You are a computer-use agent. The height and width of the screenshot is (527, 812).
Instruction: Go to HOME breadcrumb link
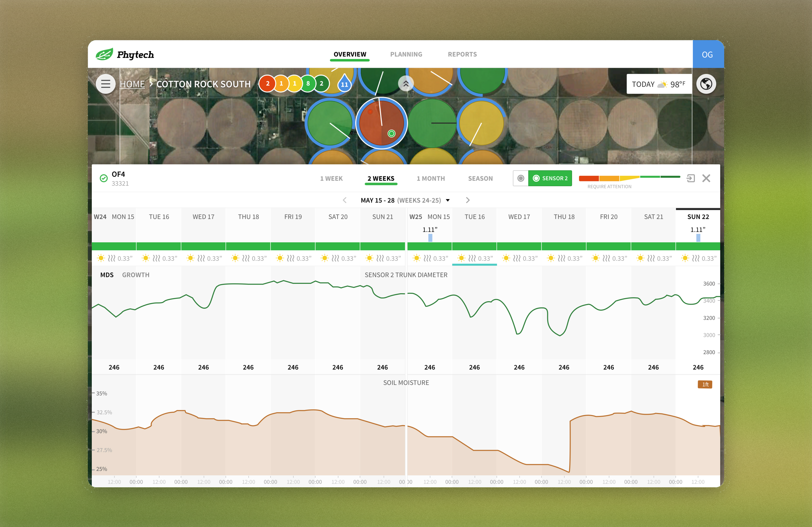point(132,84)
